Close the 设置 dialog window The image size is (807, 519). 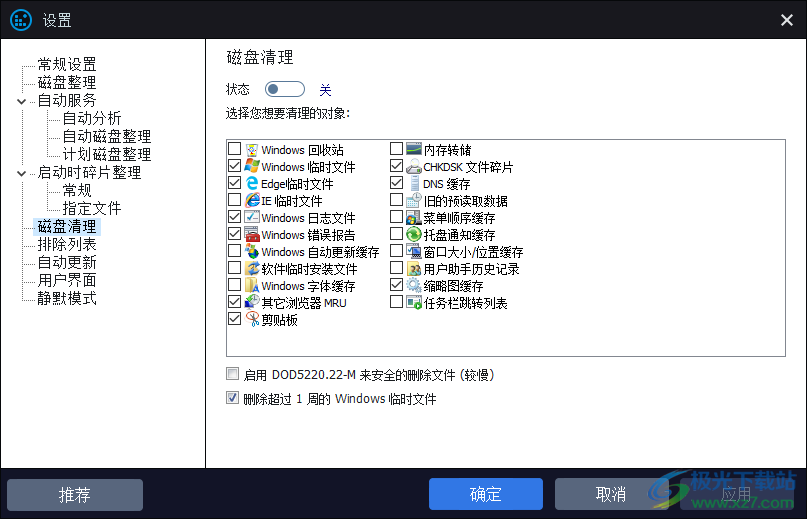coord(787,20)
